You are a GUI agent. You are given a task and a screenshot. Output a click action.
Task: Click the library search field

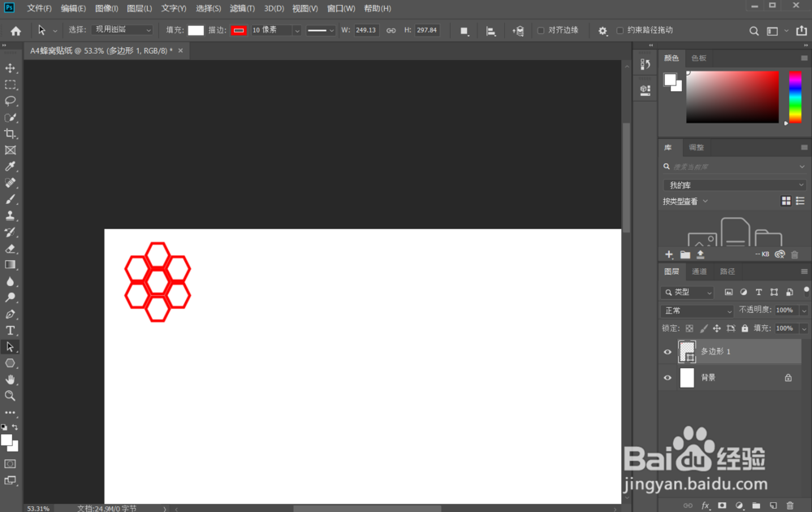734,167
